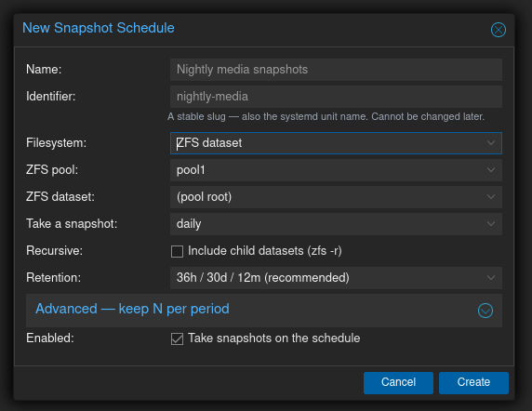Uncheck Take snapshots on the schedule

click(177, 338)
